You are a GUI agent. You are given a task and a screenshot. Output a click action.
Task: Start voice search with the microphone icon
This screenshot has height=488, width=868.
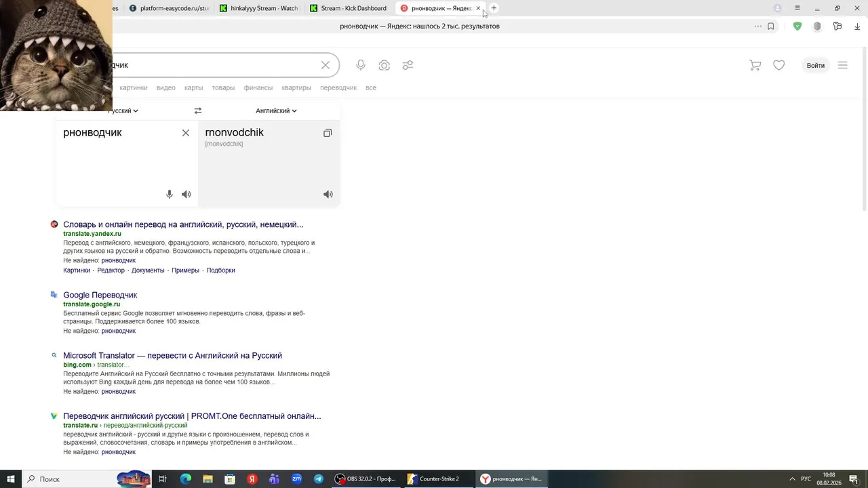tap(361, 65)
